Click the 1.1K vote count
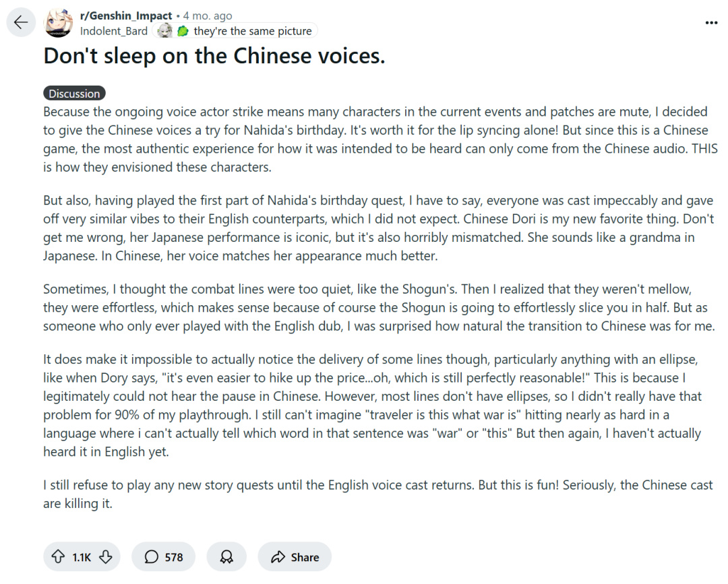Screen dimensions: 728x584 tap(82, 557)
